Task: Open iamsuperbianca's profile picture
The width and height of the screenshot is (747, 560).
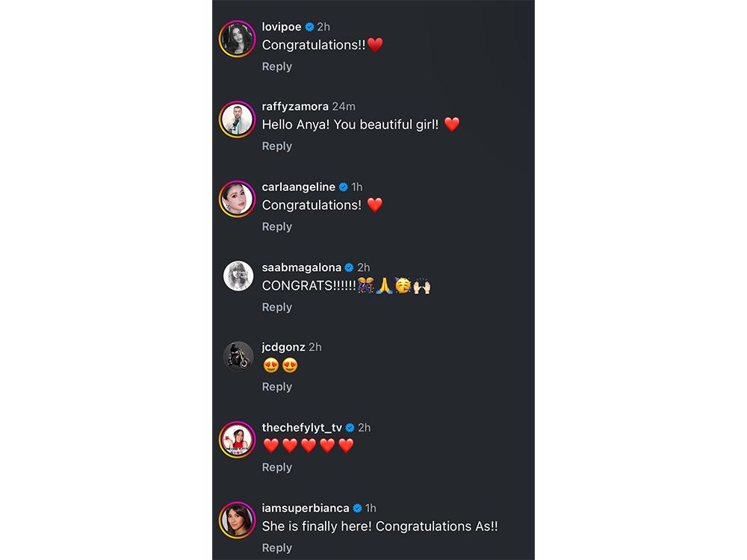Action: 238,520
